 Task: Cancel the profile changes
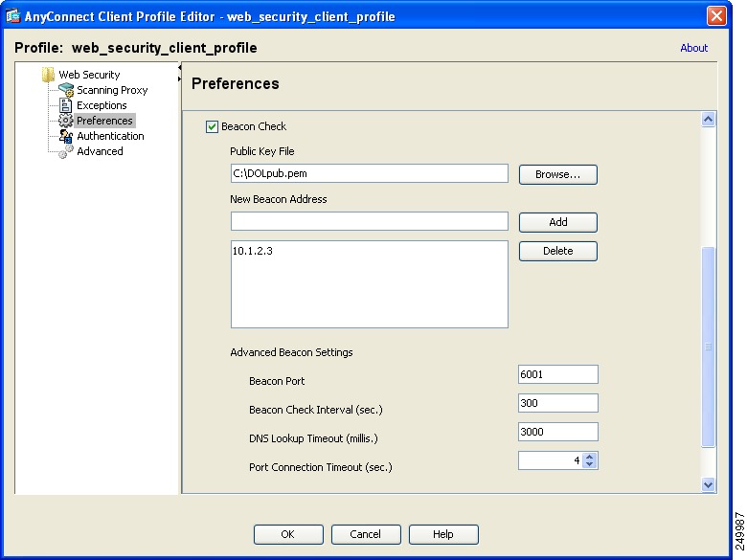pos(366,534)
